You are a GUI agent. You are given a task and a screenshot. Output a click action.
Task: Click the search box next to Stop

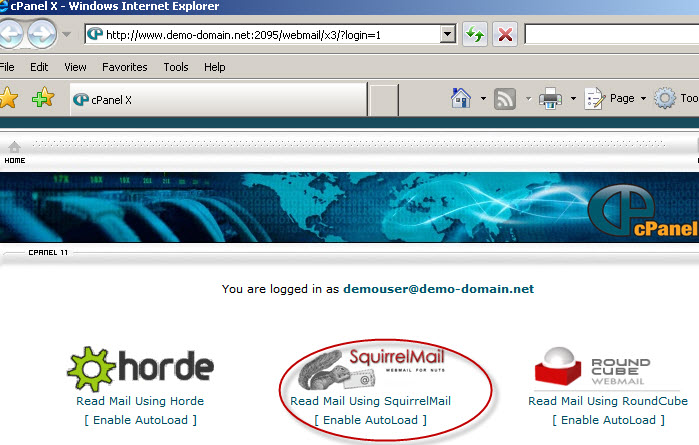click(612, 34)
